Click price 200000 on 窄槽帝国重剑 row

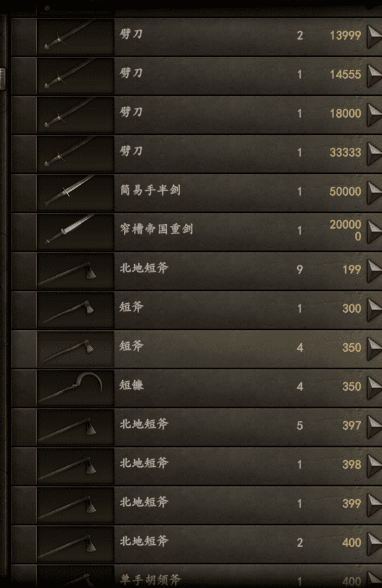pyautogui.click(x=345, y=230)
